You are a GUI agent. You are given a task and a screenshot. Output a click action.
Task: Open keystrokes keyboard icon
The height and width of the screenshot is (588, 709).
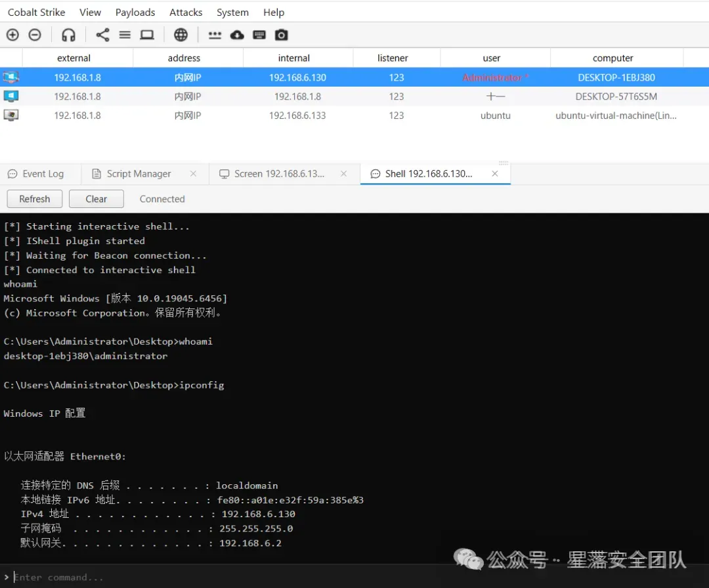[259, 35]
